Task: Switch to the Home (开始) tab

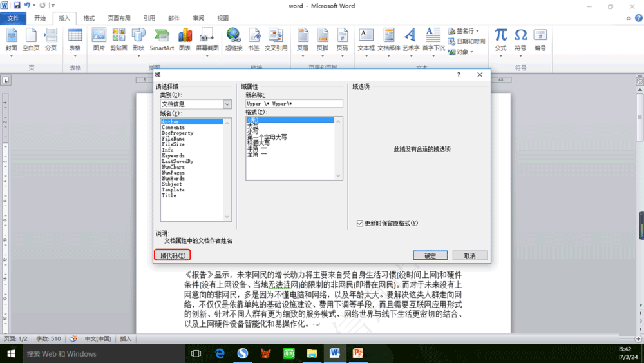Action: 40,18
